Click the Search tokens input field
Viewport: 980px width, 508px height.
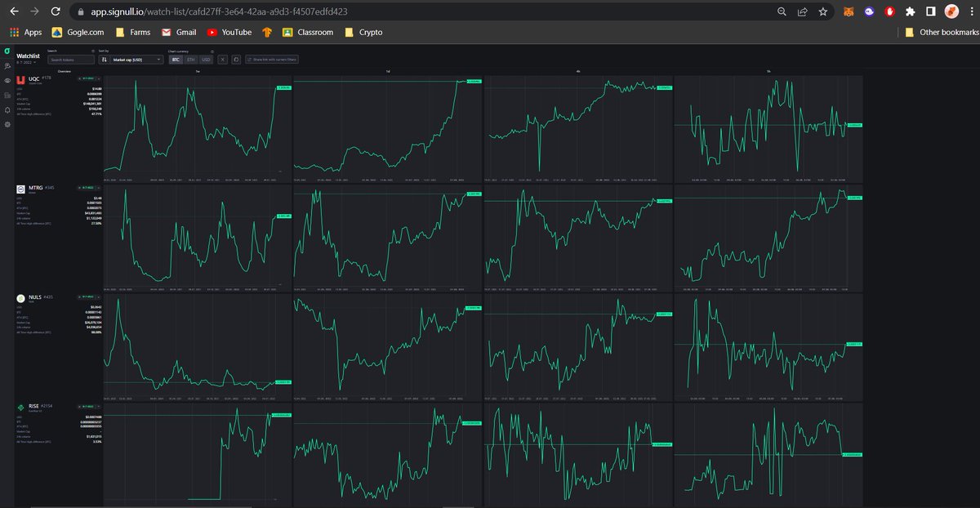tap(71, 60)
